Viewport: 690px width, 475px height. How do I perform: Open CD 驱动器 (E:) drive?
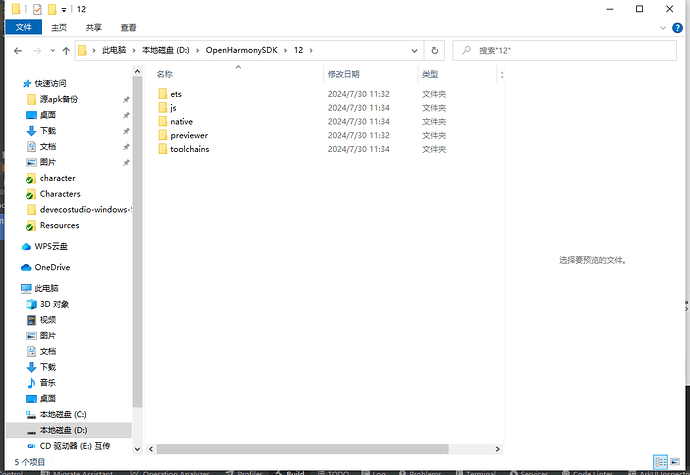tap(74, 446)
